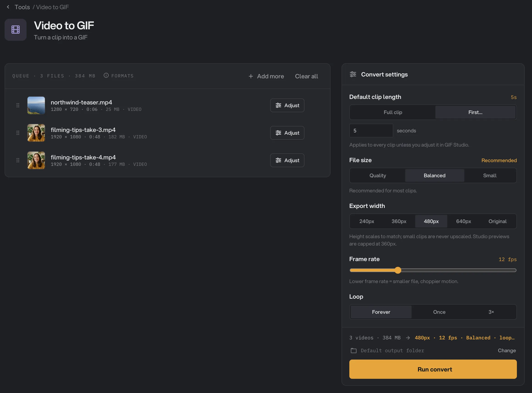Click the back chevron next to Tools
The height and width of the screenshot is (393, 532).
click(x=8, y=7)
